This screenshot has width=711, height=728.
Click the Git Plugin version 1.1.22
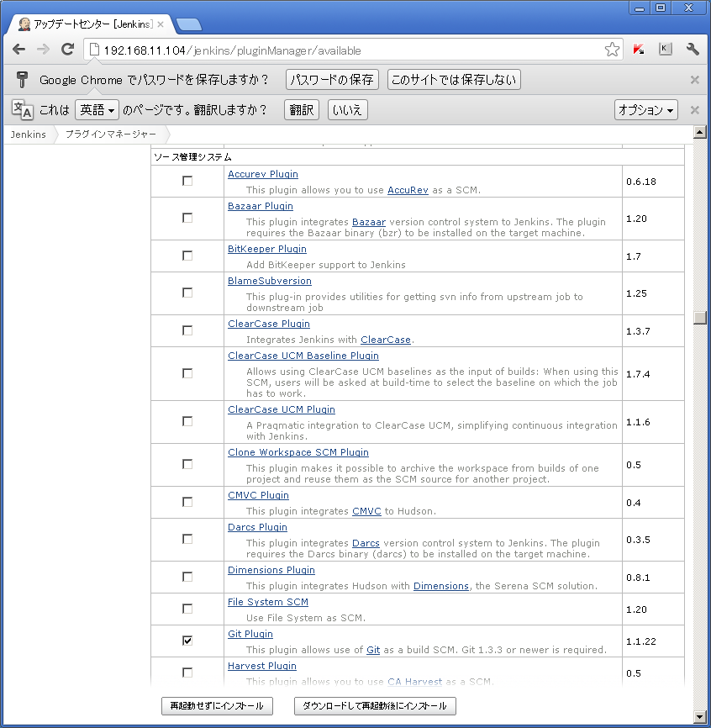click(x=641, y=641)
